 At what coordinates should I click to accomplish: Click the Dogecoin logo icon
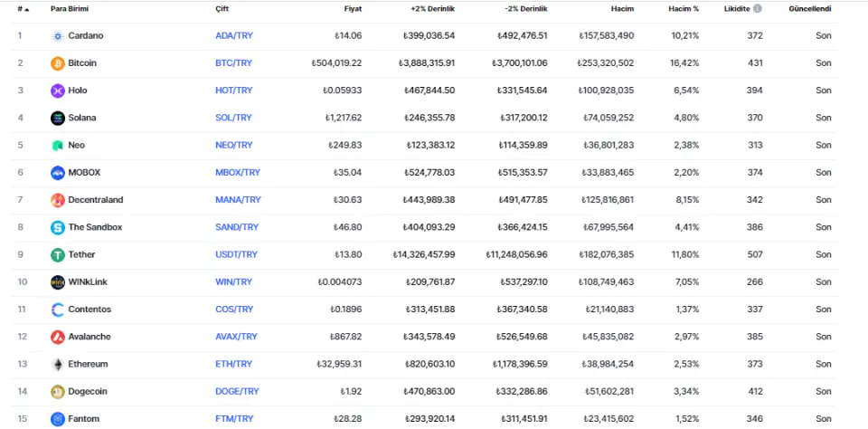(x=58, y=392)
